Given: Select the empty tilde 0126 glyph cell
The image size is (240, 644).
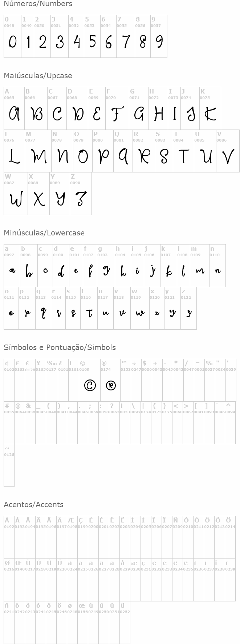Looking at the screenshot, I should pyautogui.click(x=9, y=465).
